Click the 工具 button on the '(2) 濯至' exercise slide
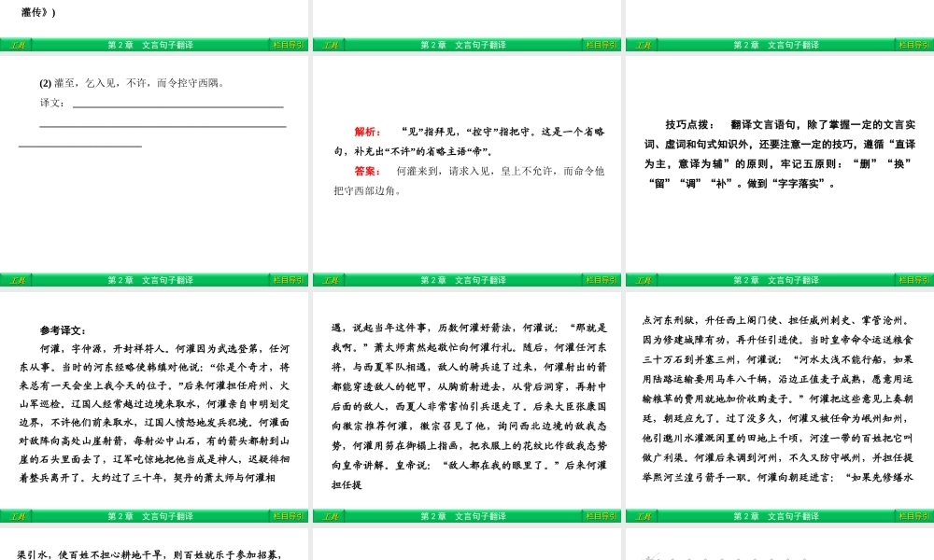This screenshot has width=934, height=560. click(x=17, y=280)
